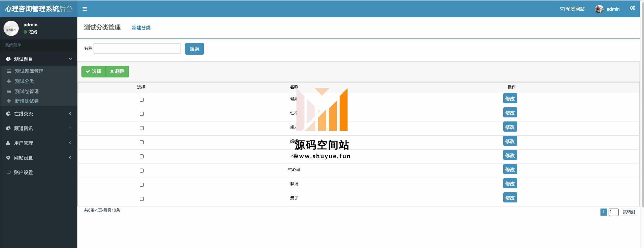
Task: Expand the 用户管理 menu chevron
Action: (70, 143)
